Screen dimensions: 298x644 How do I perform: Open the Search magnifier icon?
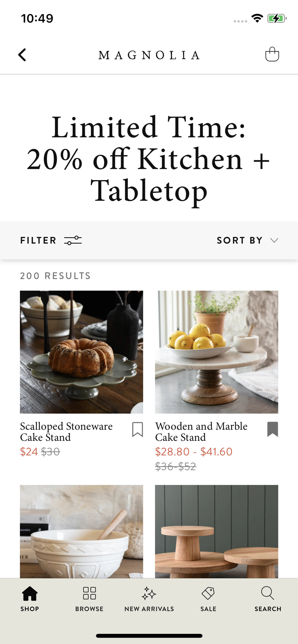268,593
